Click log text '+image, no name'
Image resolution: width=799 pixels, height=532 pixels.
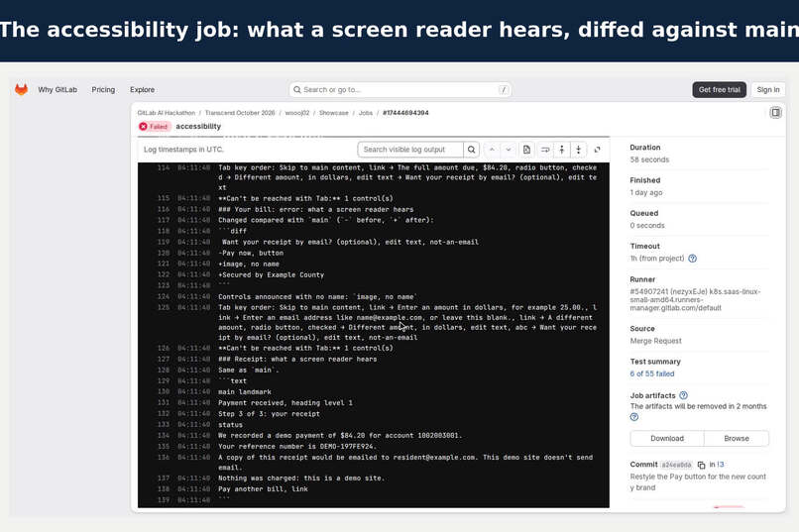(x=249, y=265)
